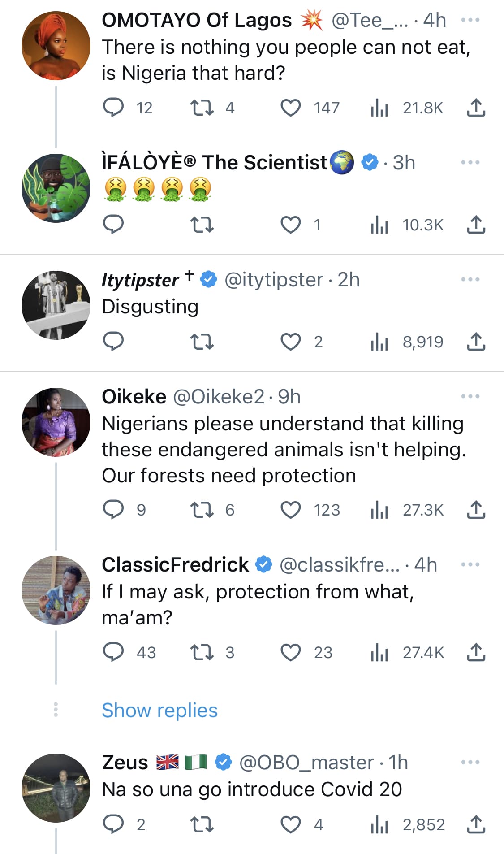Open Oikeke's profile picture

click(x=56, y=422)
